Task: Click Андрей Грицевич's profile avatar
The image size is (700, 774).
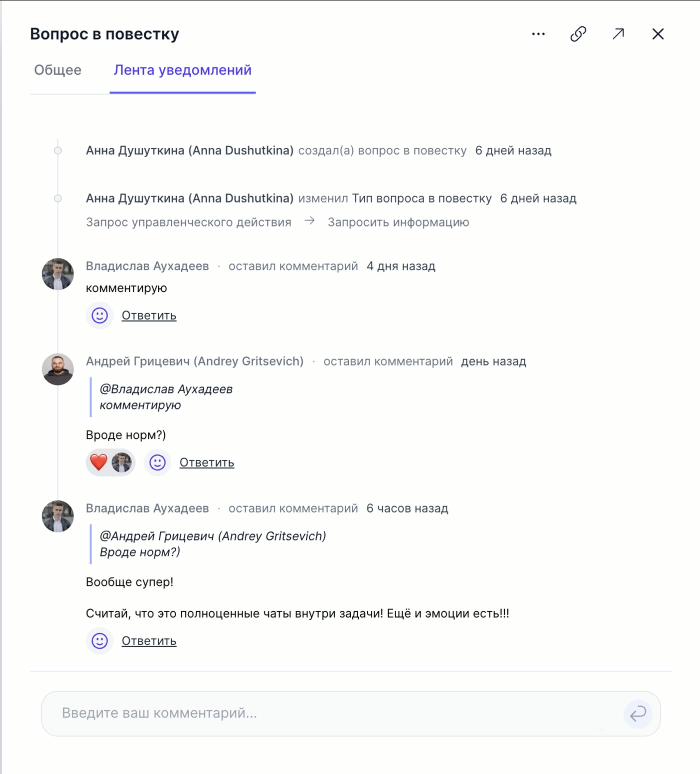Action: 58,369
